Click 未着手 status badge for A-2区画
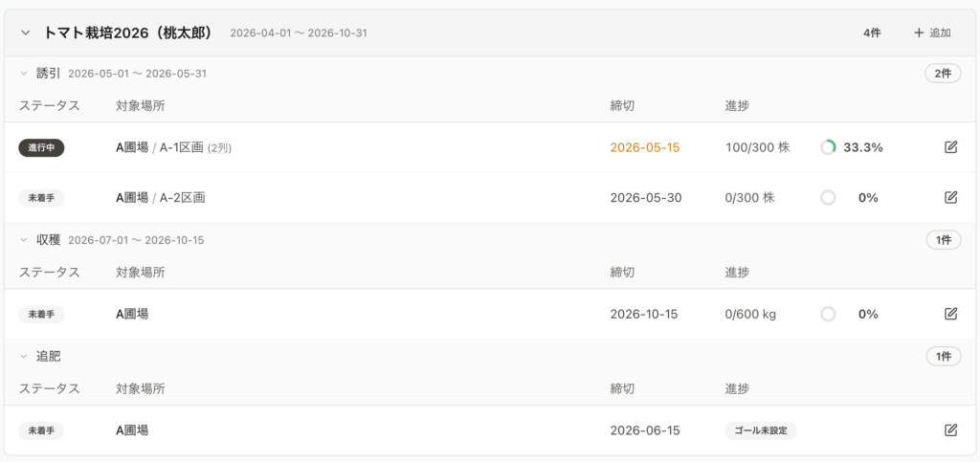Image resolution: width=980 pixels, height=462 pixels. click(41, 198)
